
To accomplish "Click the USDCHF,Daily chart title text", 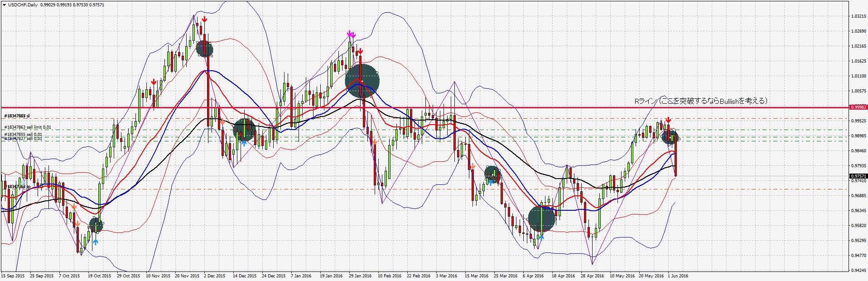I will pos(23,5).
